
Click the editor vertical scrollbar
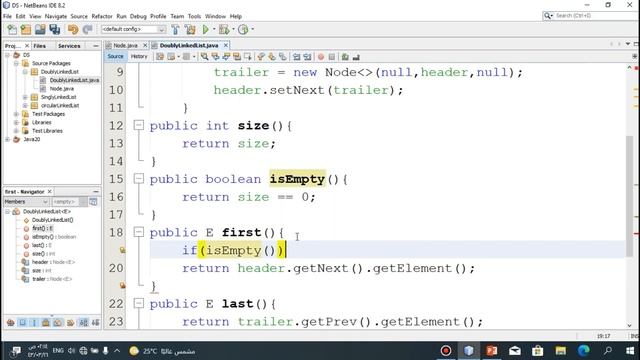pos(629,196)
